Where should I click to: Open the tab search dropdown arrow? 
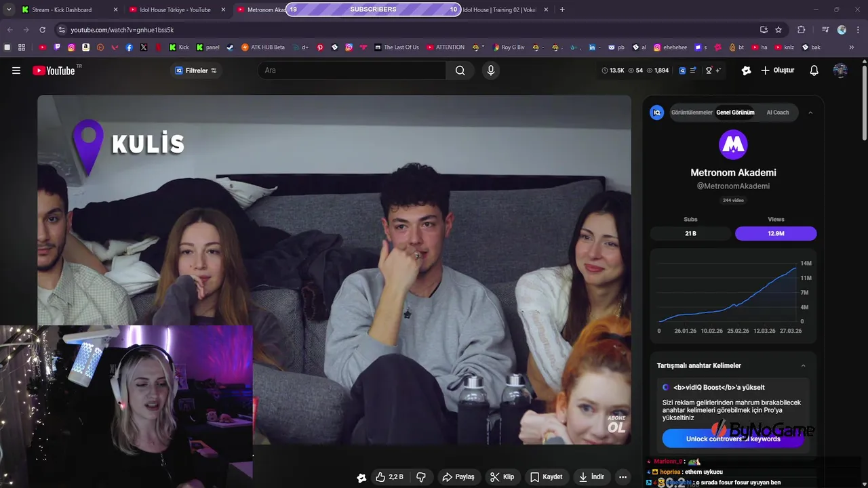click(x=9, y=9)
